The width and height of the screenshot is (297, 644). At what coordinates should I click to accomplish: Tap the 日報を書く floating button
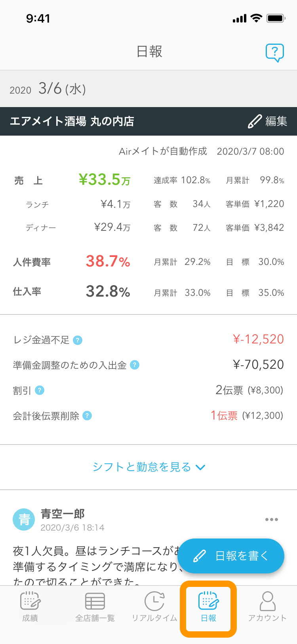coord(231,556)
